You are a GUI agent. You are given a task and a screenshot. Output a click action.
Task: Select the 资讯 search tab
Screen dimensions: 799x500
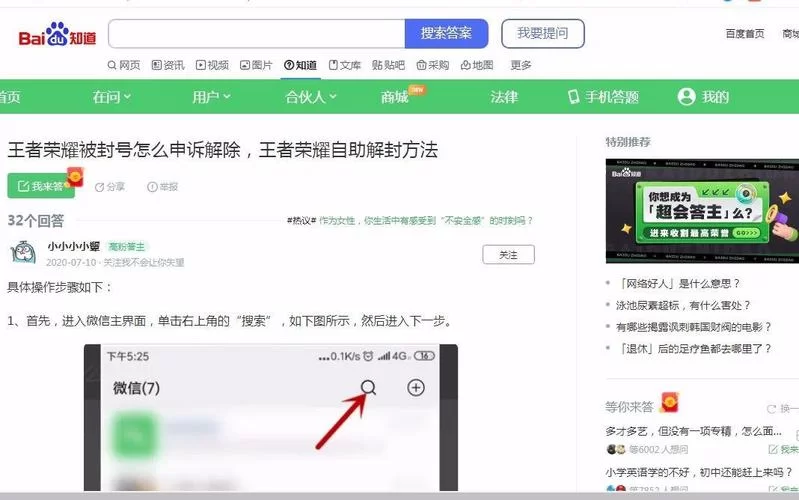tap(168, 65)
